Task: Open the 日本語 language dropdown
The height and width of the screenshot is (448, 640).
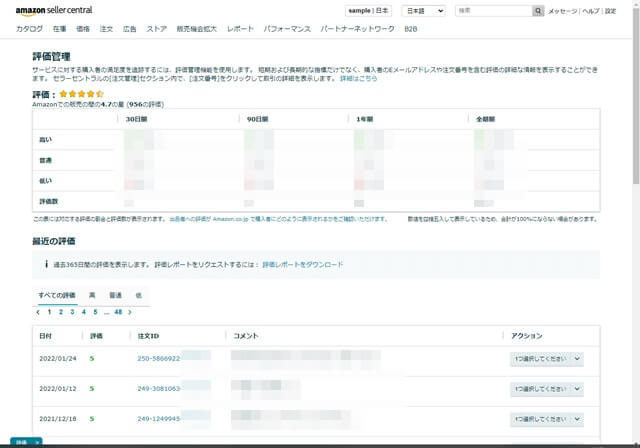Action: coord(424,11)
